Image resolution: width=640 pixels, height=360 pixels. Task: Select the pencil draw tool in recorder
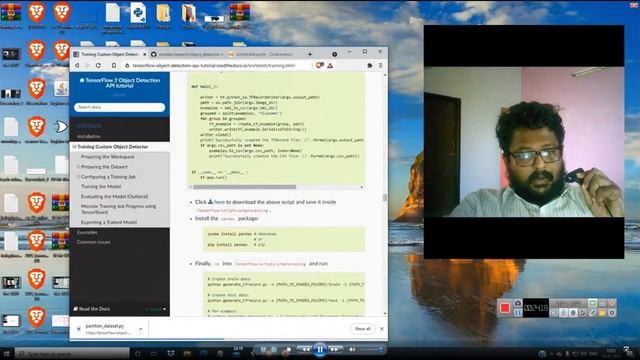[592, 313]
